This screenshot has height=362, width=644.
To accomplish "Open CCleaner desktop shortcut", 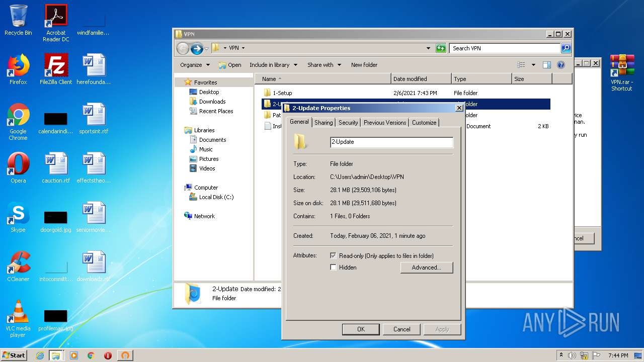I will click(x=18, y=266).
